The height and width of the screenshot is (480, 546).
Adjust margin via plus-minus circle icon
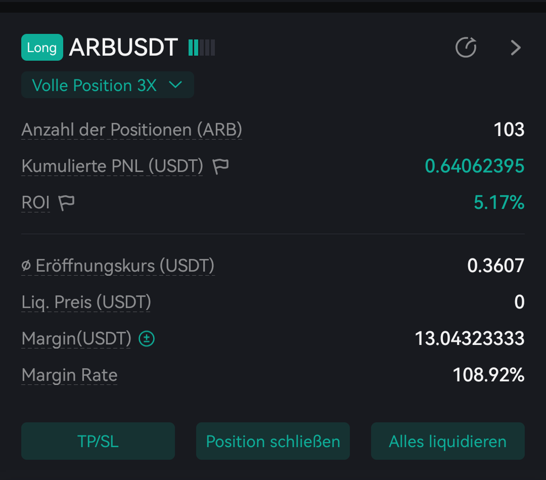coord(147,339)
